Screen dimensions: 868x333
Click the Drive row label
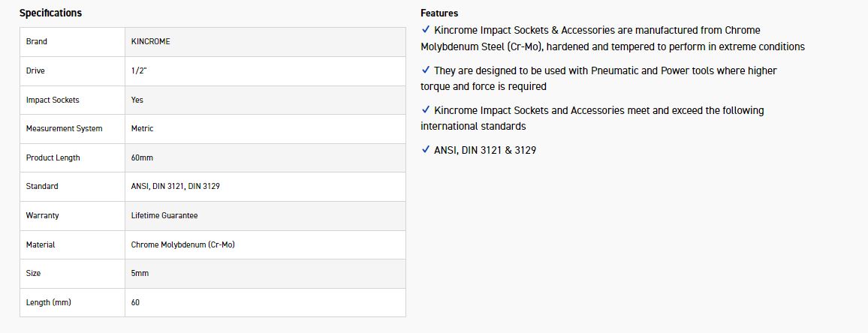click(35, 71)
